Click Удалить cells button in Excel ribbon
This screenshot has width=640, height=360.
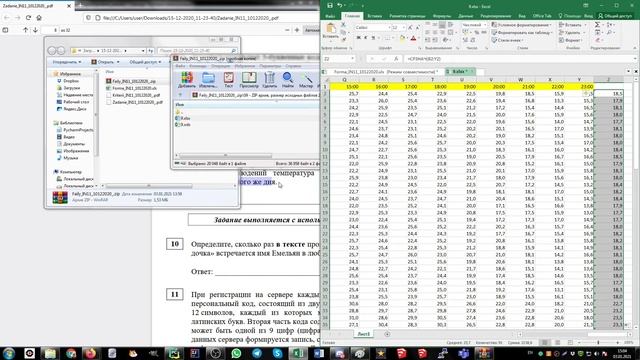[x=571, y=33]
